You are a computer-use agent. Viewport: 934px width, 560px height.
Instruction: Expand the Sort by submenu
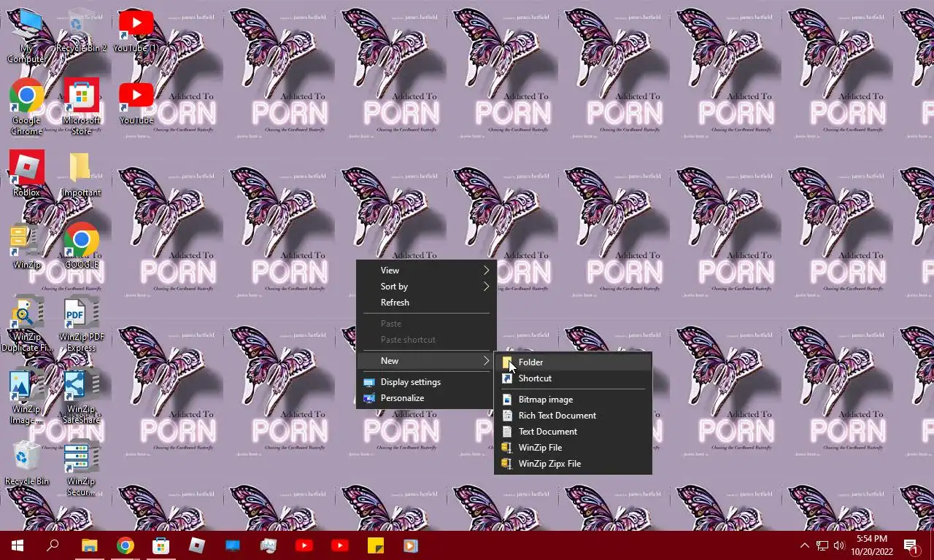[426, 287]
